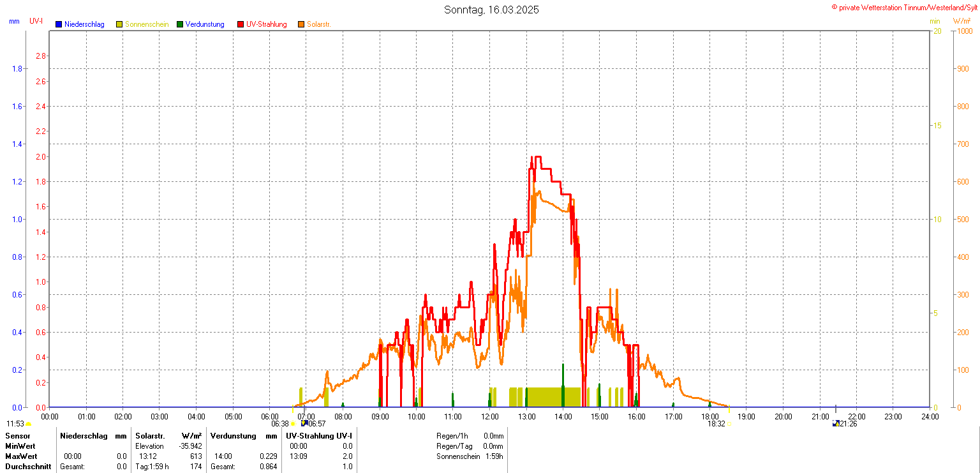Click the Sonnenschein 1:59h summary value
Viewport: 980px width, 473px height.
(493, 456)
